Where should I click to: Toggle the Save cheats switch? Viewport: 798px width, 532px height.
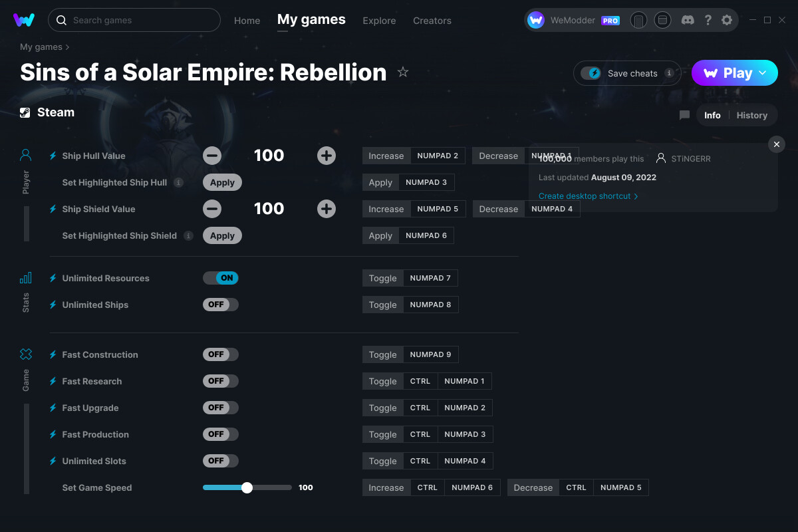click(591, 73)
